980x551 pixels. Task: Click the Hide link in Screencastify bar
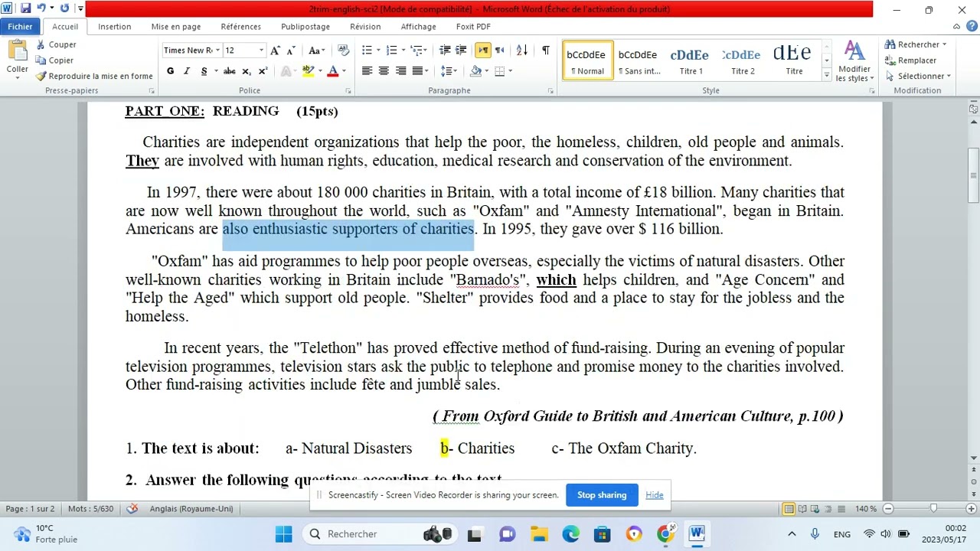655,495
